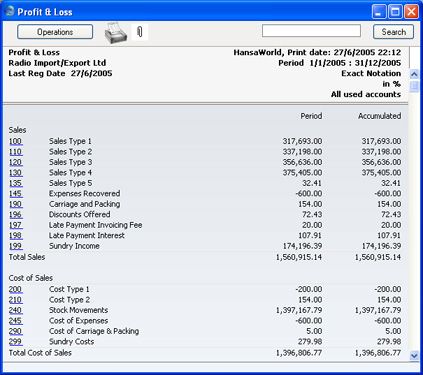Select 'Sundry Costs' text
This screenshot has width=423, height=375.
tap(72, 342)
